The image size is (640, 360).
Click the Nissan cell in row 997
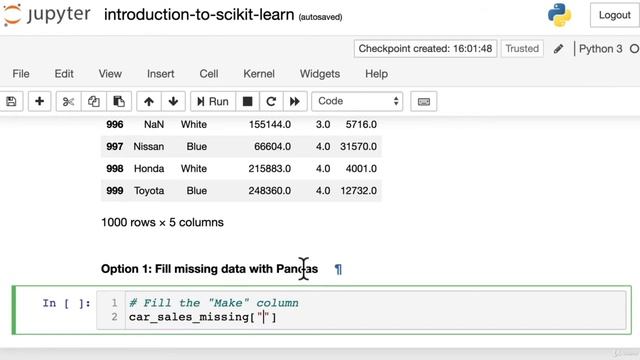[149, 147]
